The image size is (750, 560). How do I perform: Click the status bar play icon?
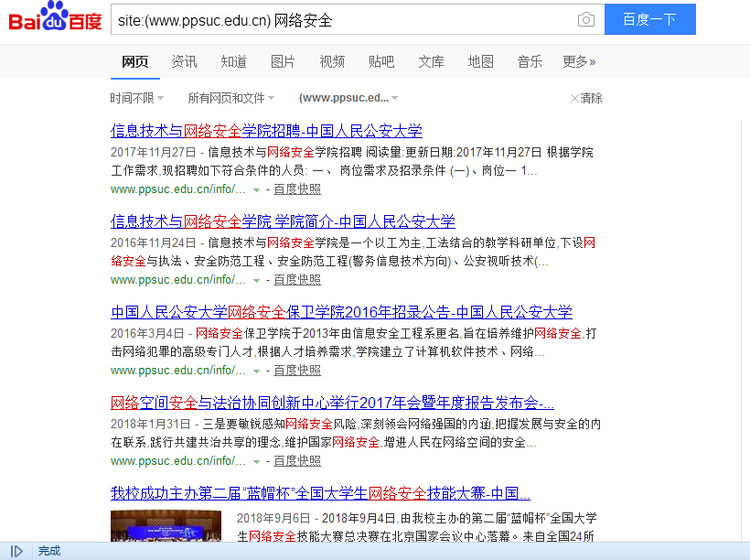[x=16, y=552]
